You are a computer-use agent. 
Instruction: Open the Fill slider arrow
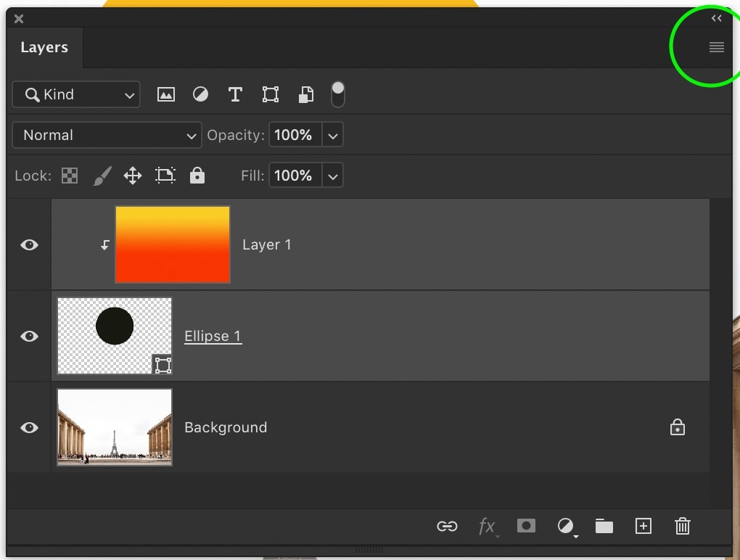click(x=333, y=176)
